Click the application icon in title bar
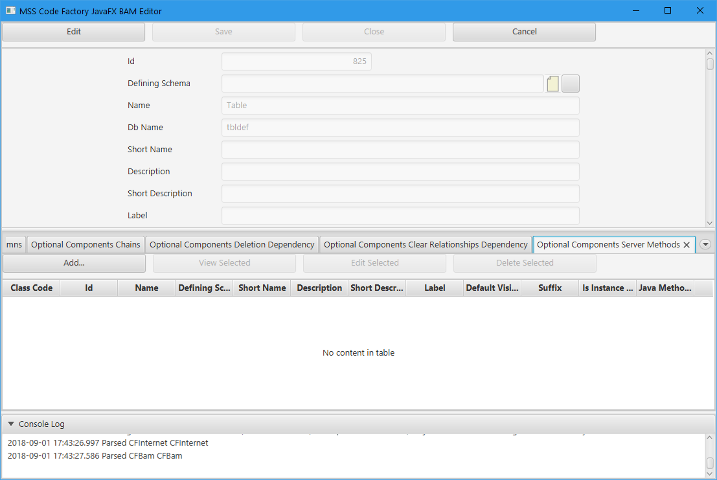This screenshot has width=717, height=480. (x=10, y=10)
